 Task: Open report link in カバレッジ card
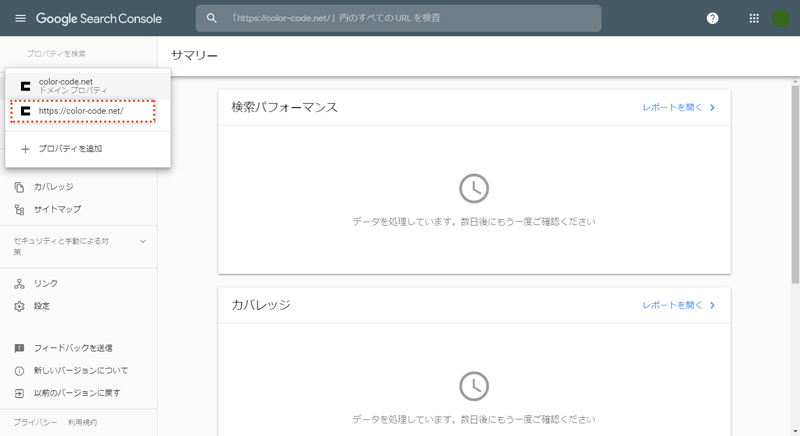point(672,305)
